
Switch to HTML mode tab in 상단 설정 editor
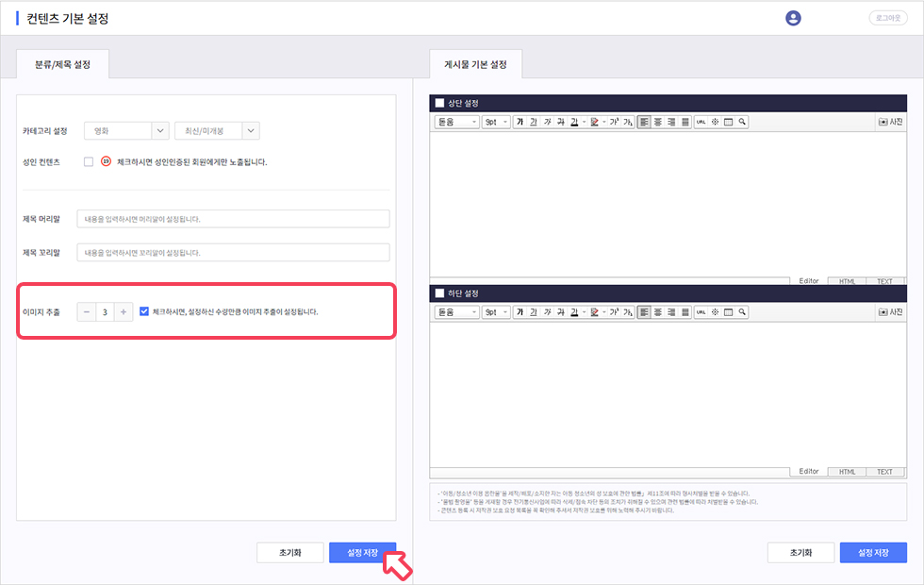(x=847, y=281)
